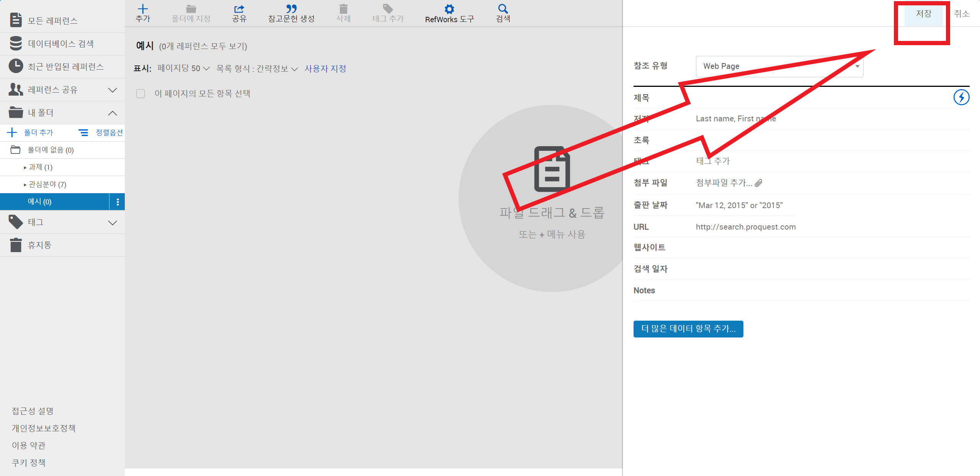Click the plus 추가 icon in toolbar

click(x=143, y=9)
